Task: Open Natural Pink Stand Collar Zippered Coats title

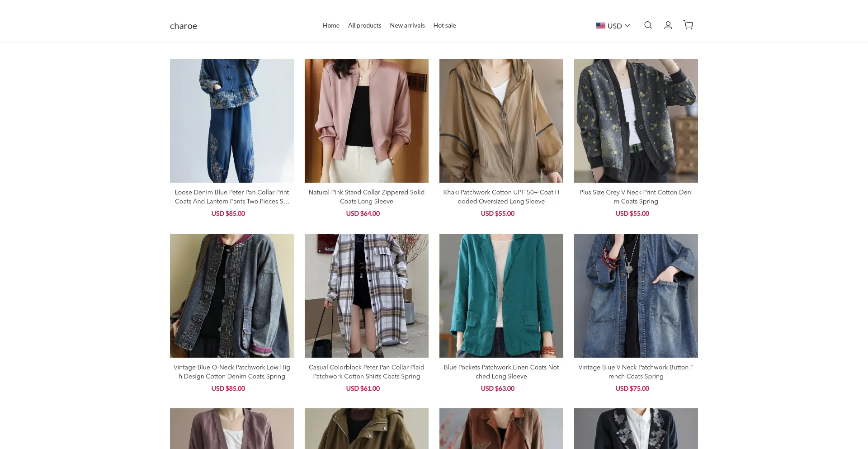Action: click(367, 197)
